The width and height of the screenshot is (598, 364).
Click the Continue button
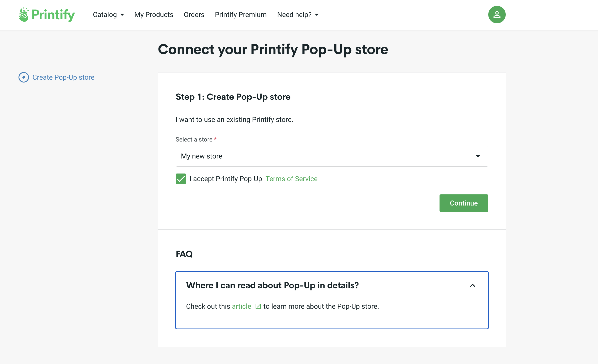tap(464, 203)
